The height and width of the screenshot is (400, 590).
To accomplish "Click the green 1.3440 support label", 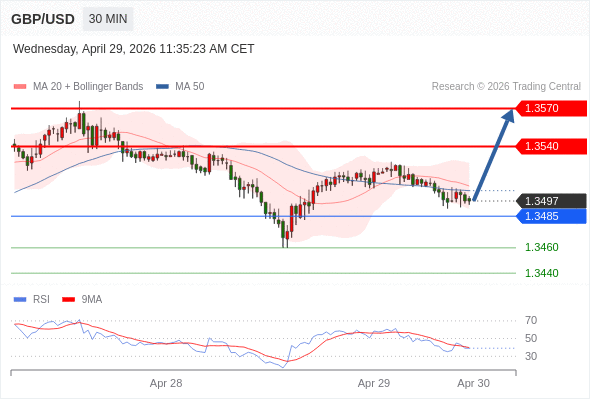I will click(541, 273).
